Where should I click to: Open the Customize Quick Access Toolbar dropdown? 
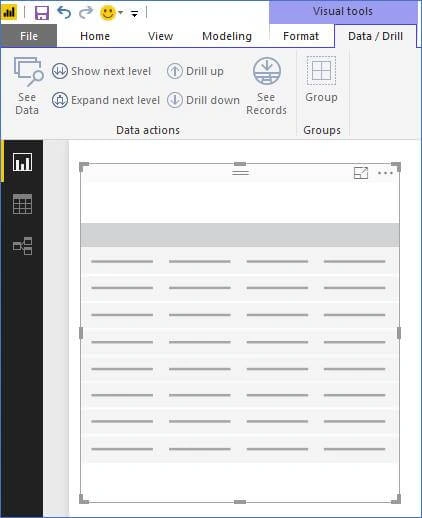(x=134, y=14)
